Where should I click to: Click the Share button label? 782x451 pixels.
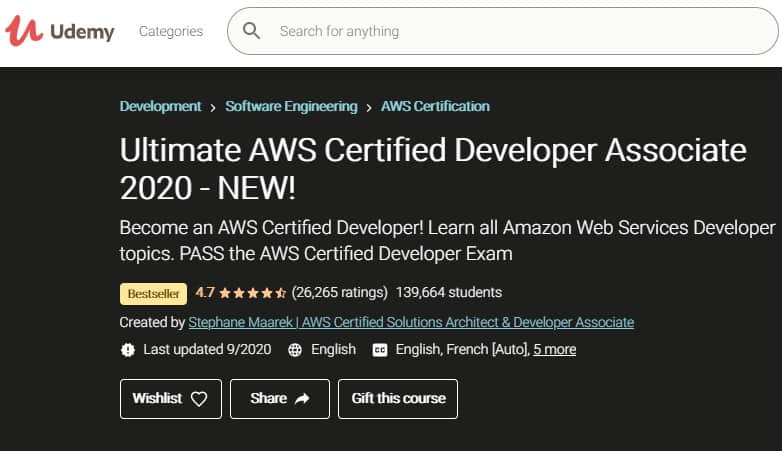pyautogui.click(x=268, y=398)
